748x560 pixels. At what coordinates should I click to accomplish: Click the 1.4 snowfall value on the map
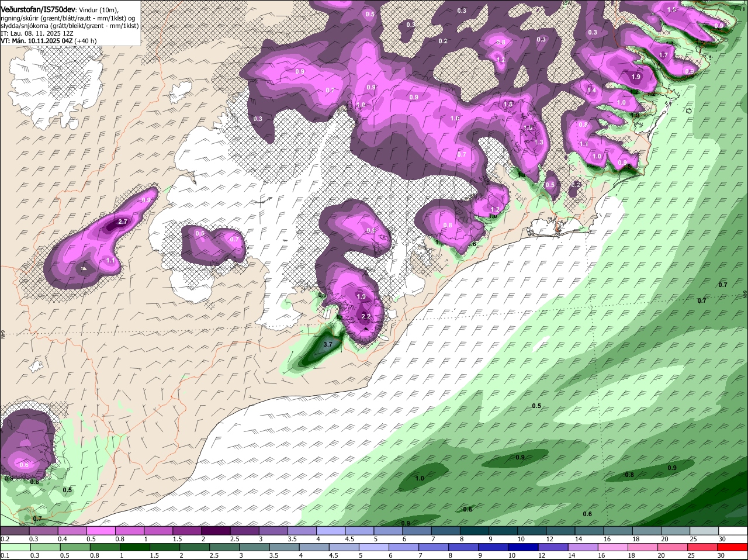pyautogui.click(x=592, y=91)
